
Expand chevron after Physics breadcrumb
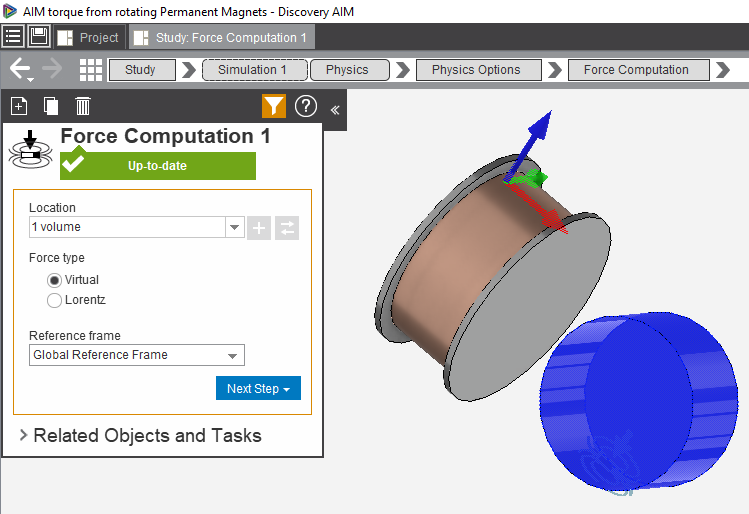[x=403, y=70]
